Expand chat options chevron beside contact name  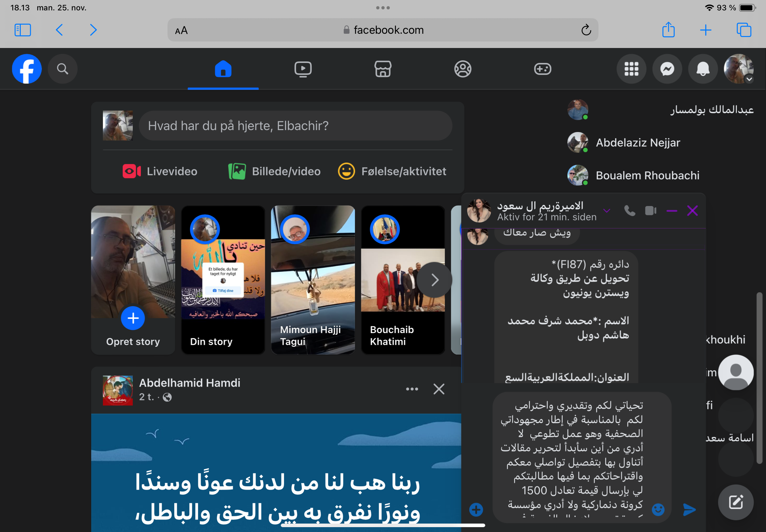[607, 211]
